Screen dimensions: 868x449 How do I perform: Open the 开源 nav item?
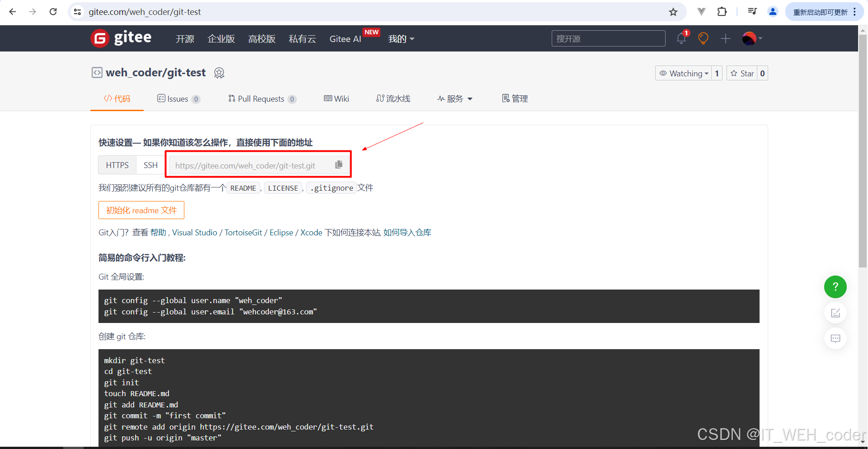click(x=185, y=39)
